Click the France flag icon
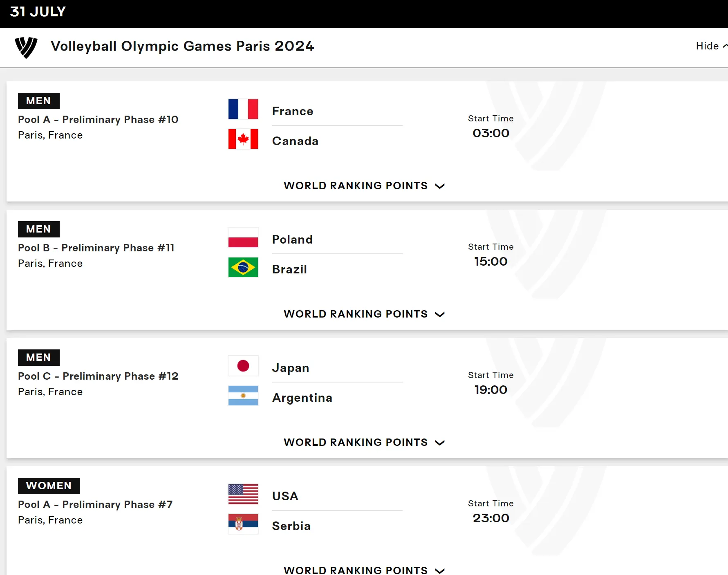728x575 pixels. click(x=243, y=109)
